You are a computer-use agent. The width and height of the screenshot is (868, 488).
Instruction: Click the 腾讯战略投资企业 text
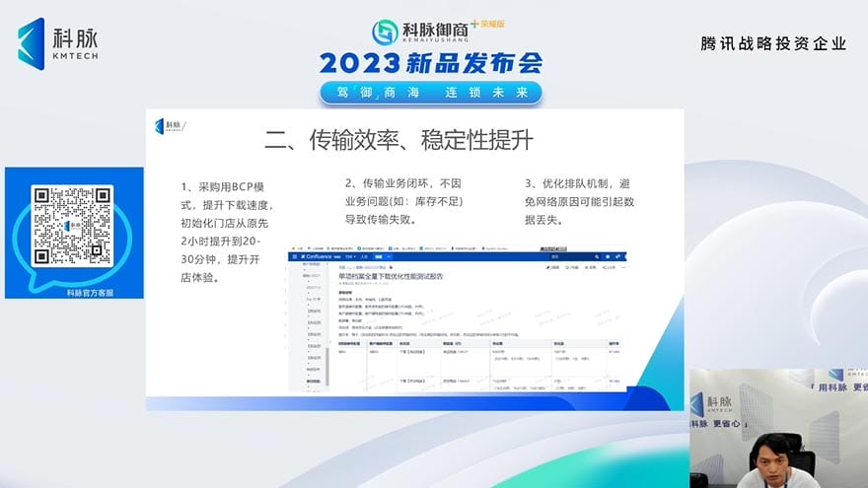point(773,43)
